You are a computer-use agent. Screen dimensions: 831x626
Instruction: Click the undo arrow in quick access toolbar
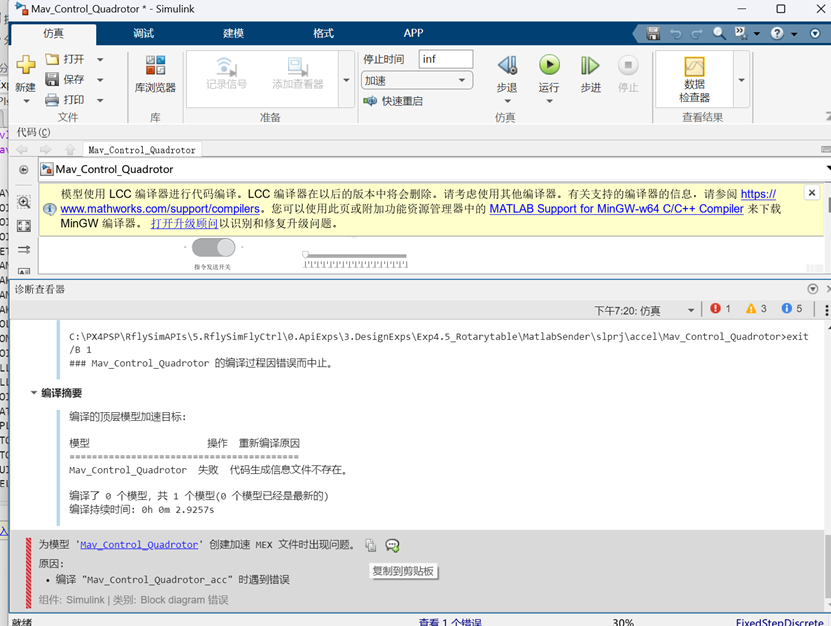tap(675, 33)
